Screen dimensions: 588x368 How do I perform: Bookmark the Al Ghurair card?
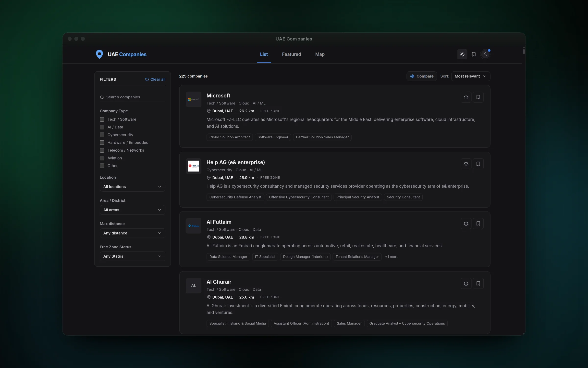(478, 283)
